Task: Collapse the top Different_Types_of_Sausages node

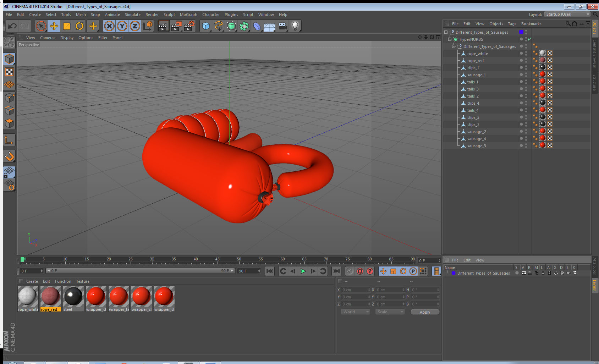Action: pyautogui.click(x=446, y=32)
